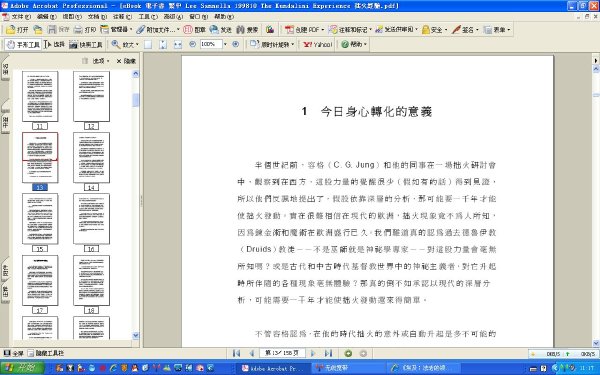Click the green Previous View button

(348, 353)
